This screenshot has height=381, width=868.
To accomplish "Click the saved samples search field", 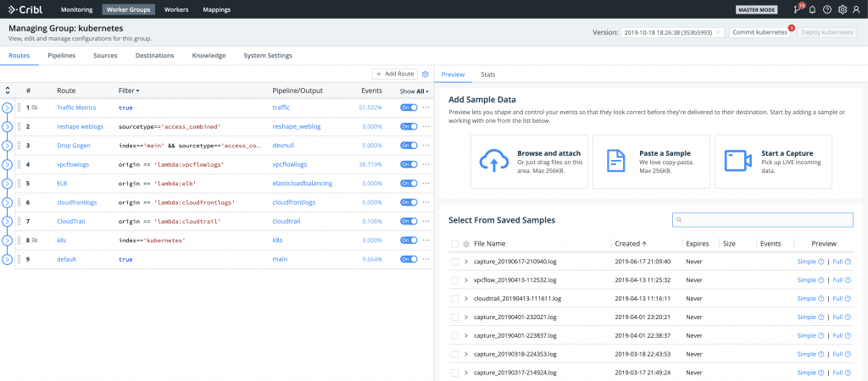I will click(x=763, y=220).
